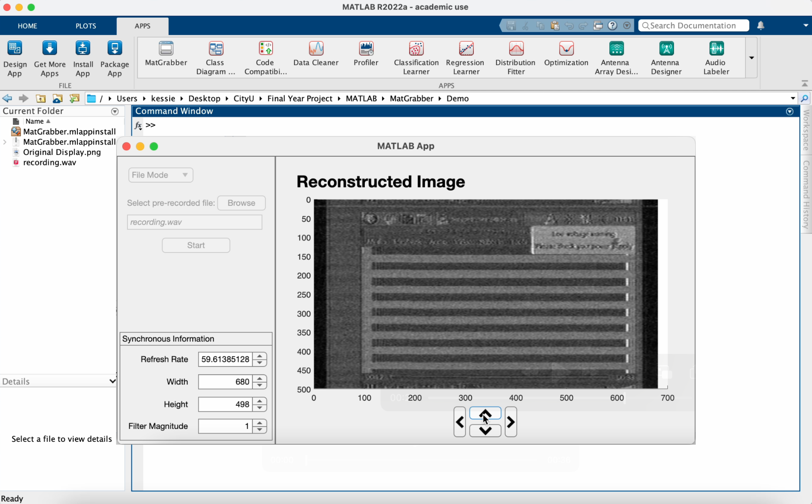Sort files by the Name column header
Image resolution: width=812 pixels, height=504 pixels.
coord(35,121)
